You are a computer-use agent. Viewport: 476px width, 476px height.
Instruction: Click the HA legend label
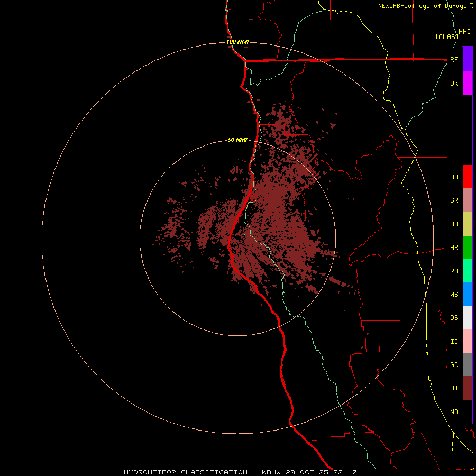454,177
